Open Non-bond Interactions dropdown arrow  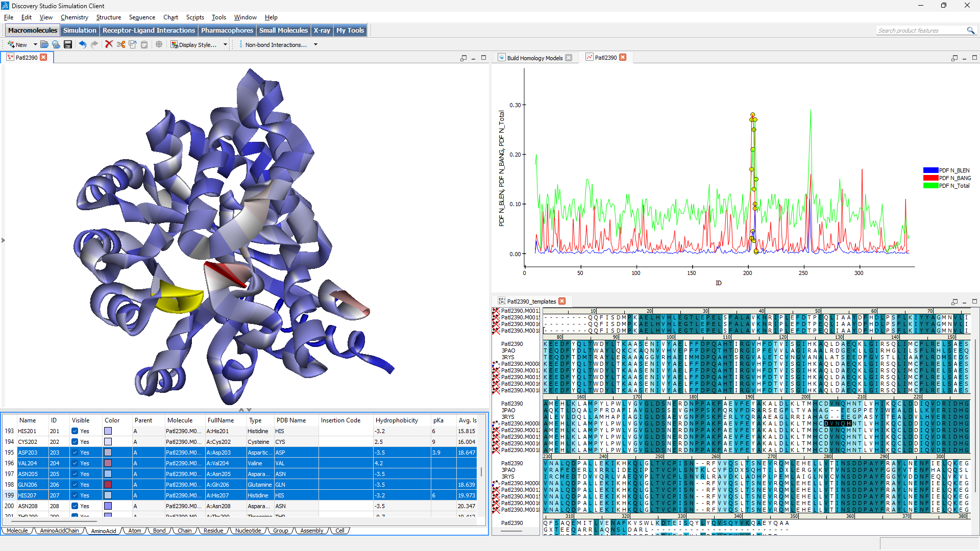(315, 45)
